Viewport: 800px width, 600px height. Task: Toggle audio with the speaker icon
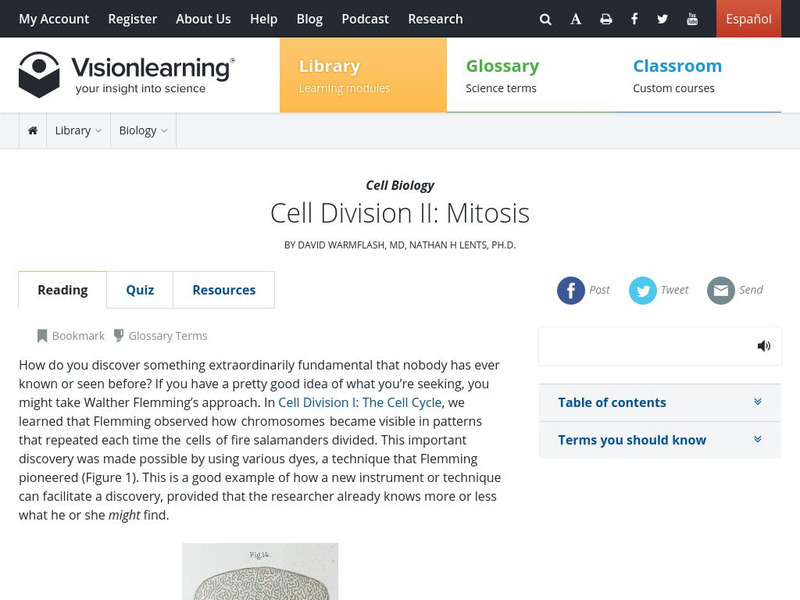click(764, 346)
